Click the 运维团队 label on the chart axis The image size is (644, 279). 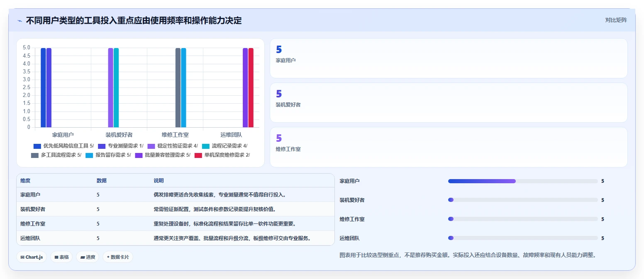231,135
